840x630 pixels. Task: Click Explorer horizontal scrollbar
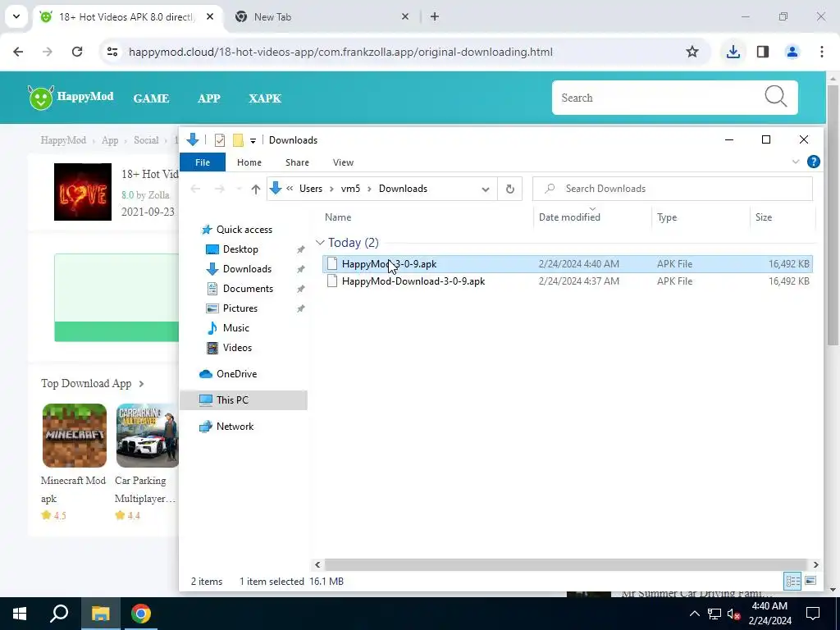pyautogui.click(x=565, y=564)
